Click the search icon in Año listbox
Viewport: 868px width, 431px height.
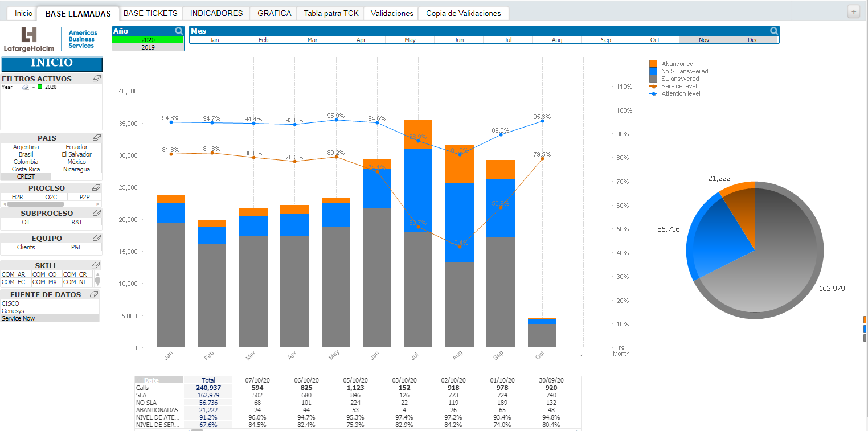(x=179, y=31)
